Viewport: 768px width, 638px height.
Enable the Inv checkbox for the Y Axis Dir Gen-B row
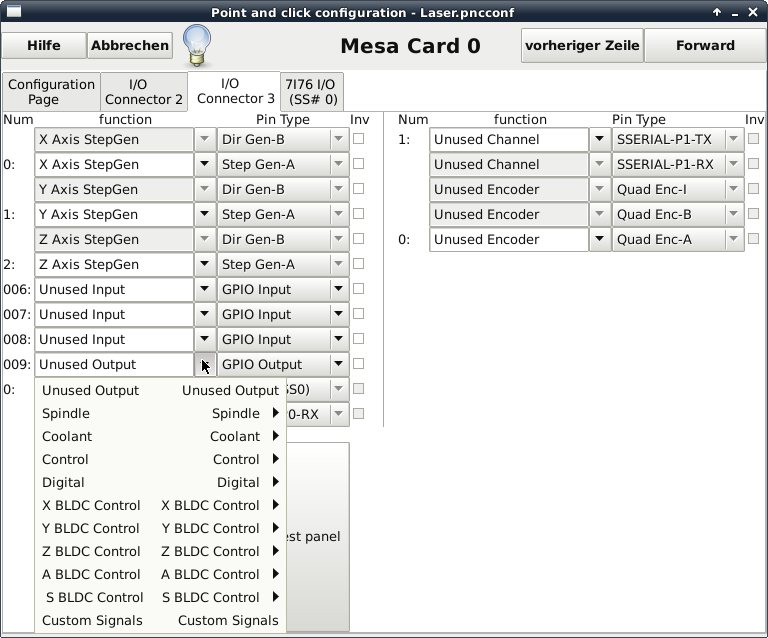tap(359, 189)
